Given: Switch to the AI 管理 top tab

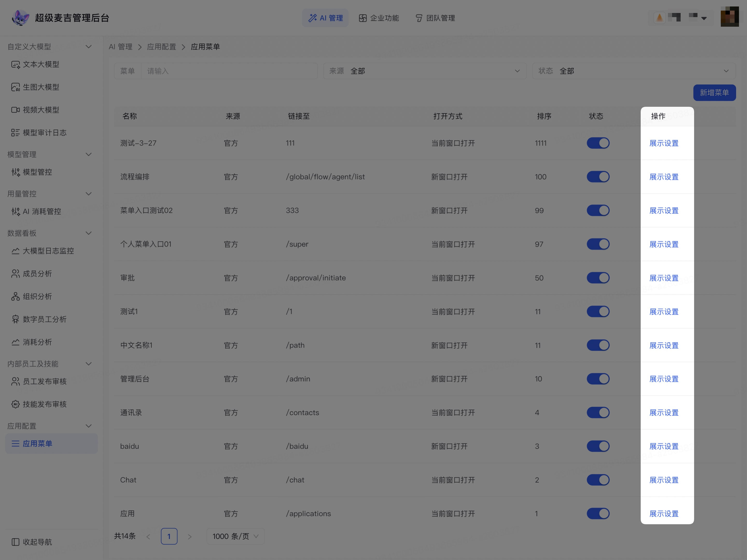Looking at the screenshot, I should click(x=325, y=18).
